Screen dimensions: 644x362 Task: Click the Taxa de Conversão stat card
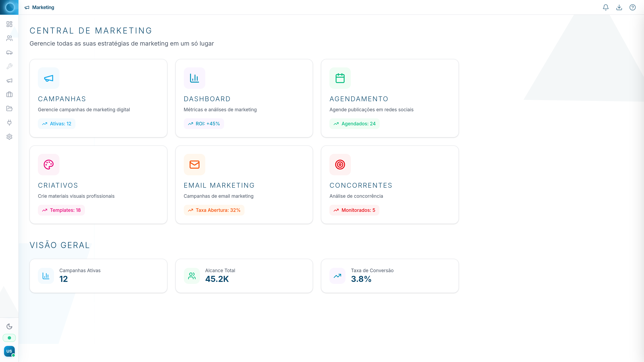tap(390, 276)
